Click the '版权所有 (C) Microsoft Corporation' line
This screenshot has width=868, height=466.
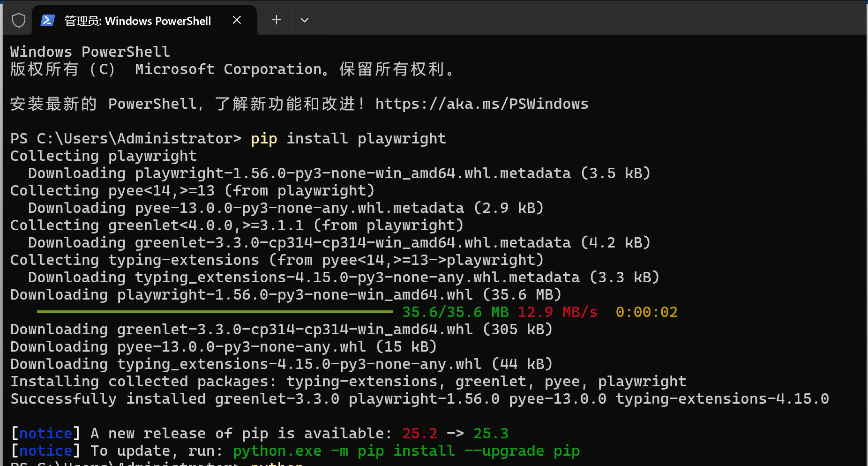coord(232,69)
